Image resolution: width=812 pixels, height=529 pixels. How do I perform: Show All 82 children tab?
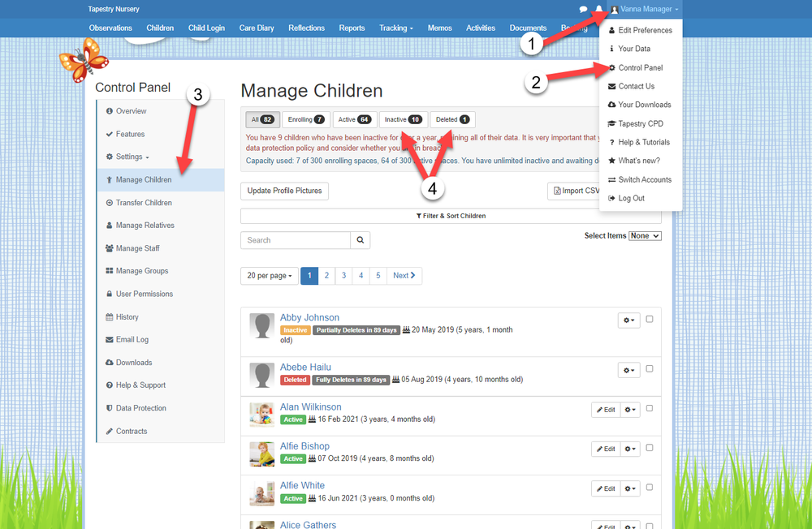tap(262, 119)
